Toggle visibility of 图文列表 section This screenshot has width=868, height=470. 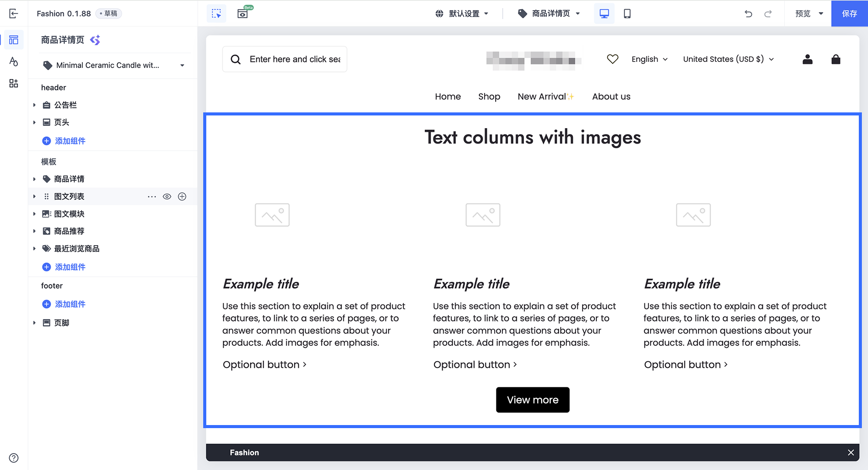pyautogui.click(x=167, y=197)
